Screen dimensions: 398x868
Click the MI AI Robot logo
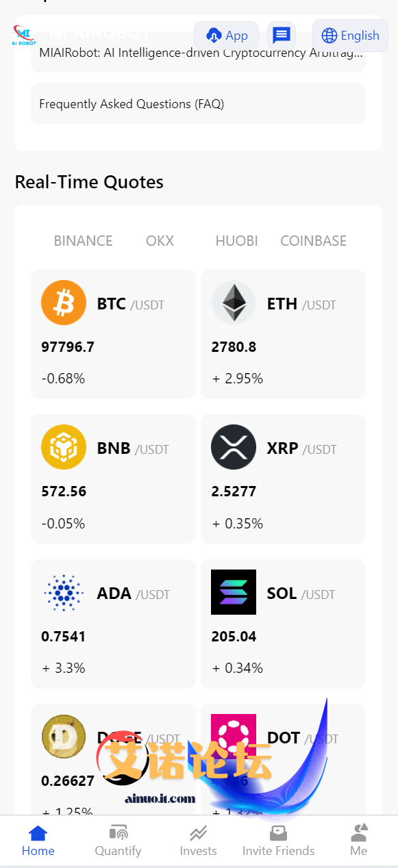coord(24,36)
